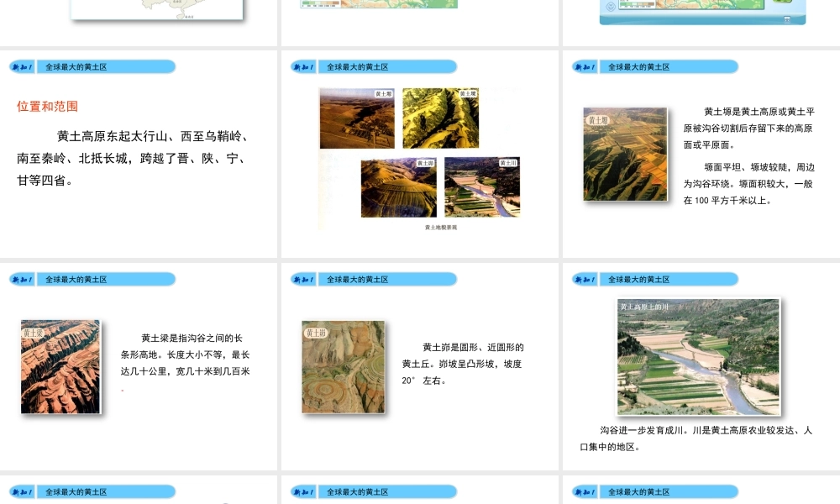Click the paragraph starting 黄土高原东起太行山

point(133,159)
